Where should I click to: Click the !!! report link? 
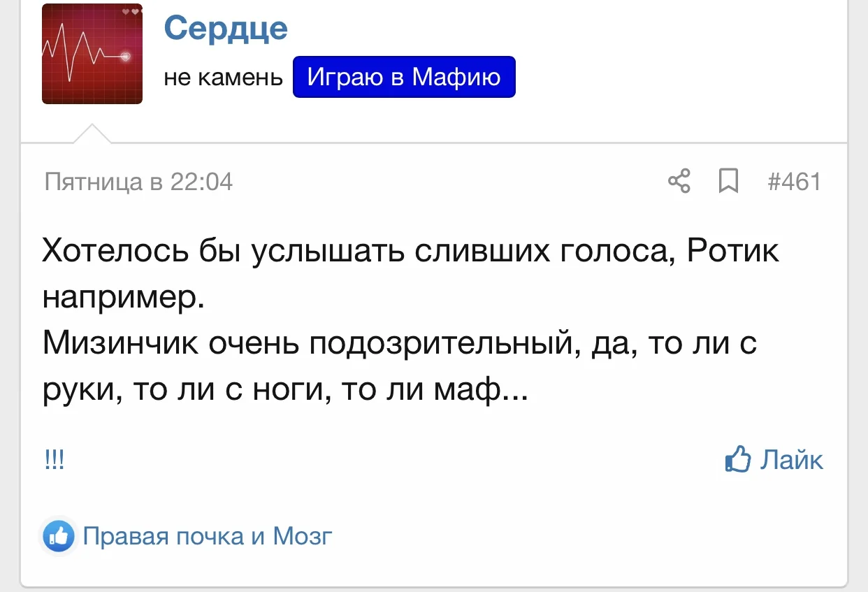click(x=54, y=461)
